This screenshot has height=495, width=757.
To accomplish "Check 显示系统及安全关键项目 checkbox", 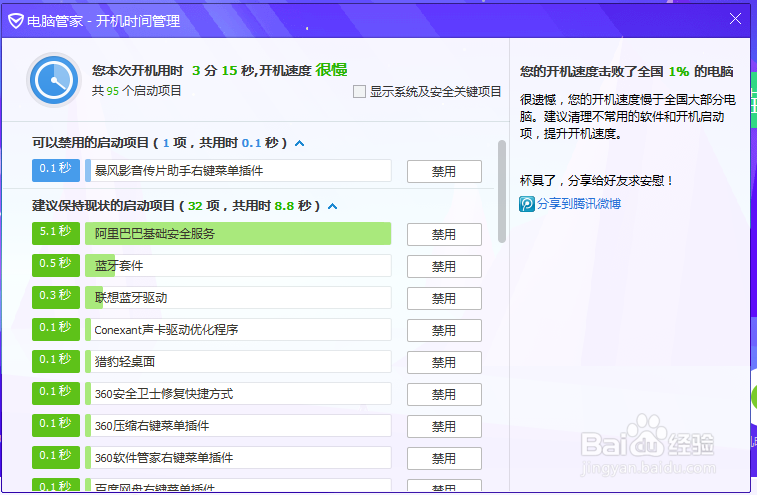I will 359,92.
